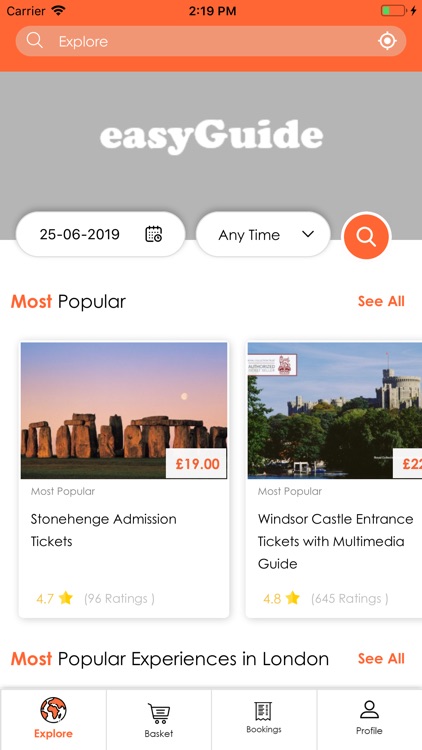This screenshot has height=750, width=422.
Task: Open the Basket cart icon
Action: [x=159, y=713]
